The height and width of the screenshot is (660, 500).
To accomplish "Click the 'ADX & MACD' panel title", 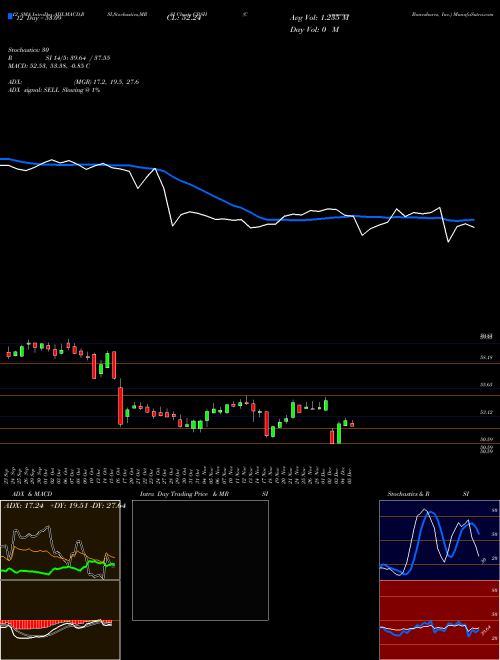I will click(32, 494).
